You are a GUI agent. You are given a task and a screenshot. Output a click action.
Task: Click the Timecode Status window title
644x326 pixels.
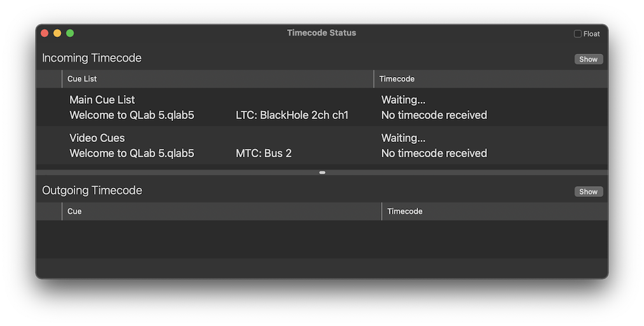[x=321, y=33]
